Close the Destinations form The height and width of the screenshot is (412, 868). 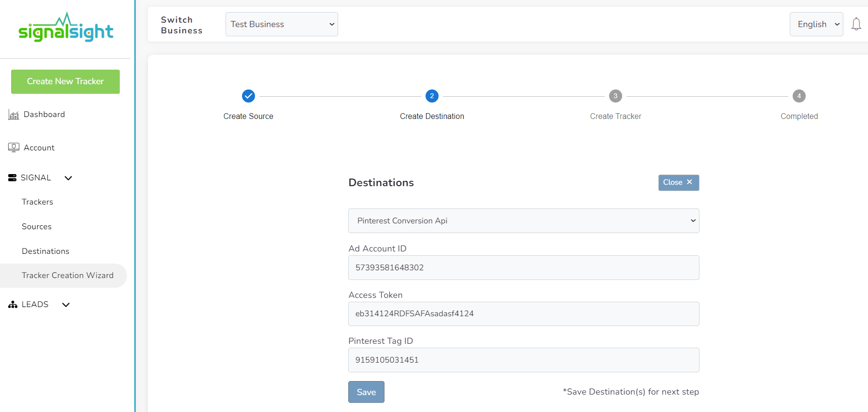point(679,183)
